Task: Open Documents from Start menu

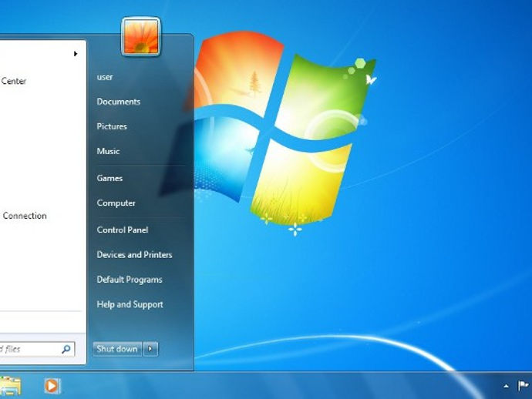Action: [119, 102]
